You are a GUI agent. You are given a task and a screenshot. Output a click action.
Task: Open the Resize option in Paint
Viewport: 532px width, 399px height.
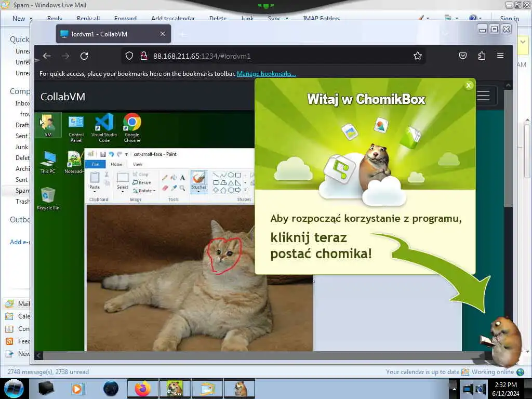tap(142, 182)
